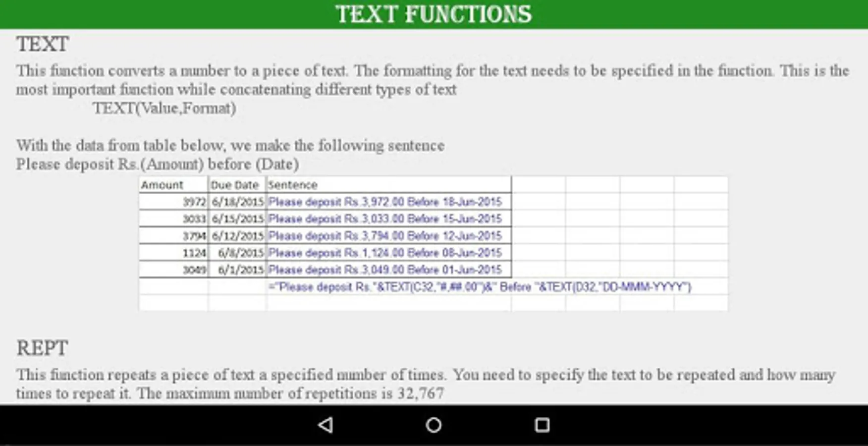Click the due date cell 6/18/2015

237,202
